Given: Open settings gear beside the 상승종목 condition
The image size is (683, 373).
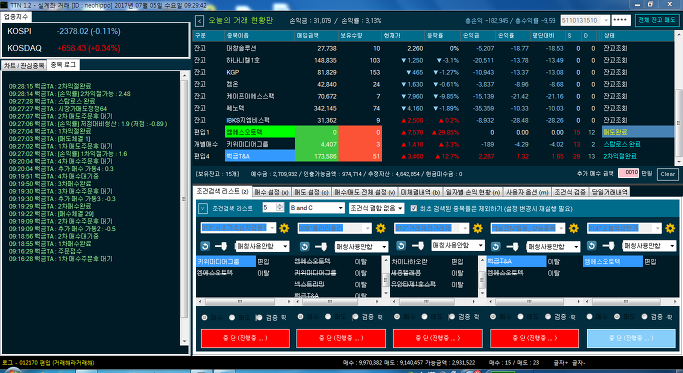Looking at the screenshot, I should [x=574, y=228].
